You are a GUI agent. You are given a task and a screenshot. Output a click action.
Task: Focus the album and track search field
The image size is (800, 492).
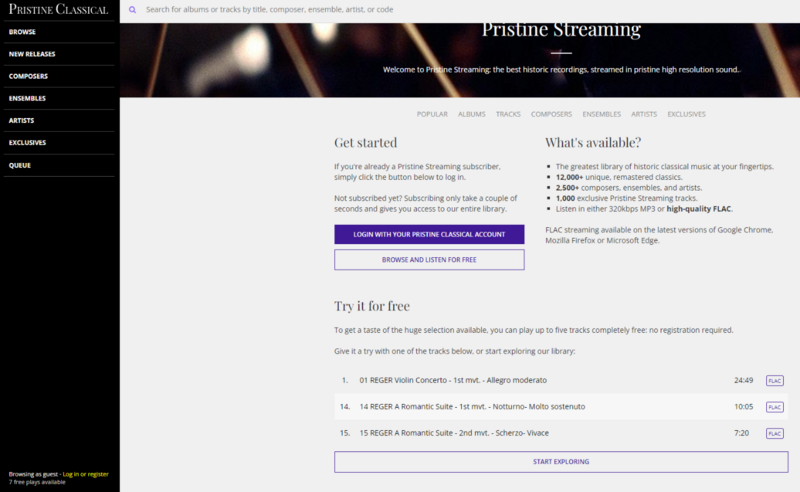tap(400, 10)
